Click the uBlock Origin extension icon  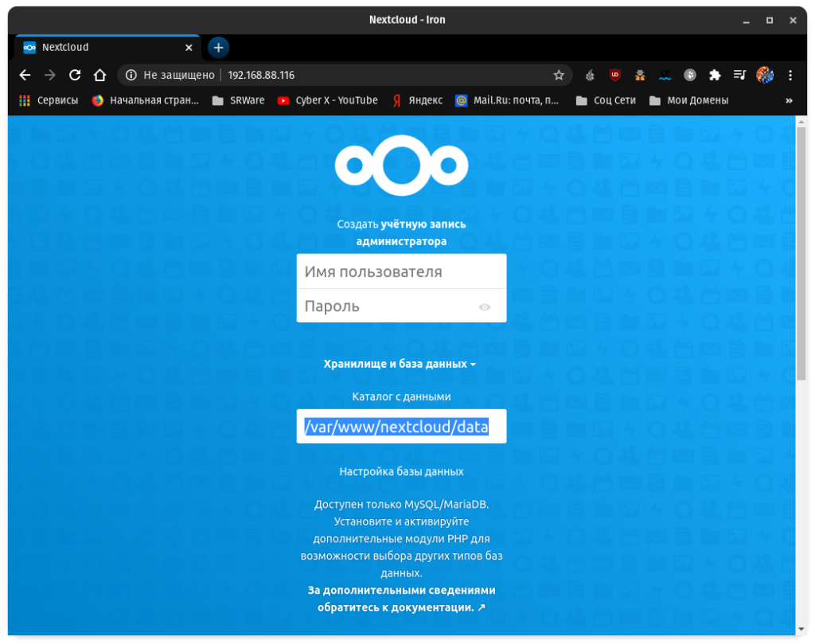pyautogui.click(x=614, y=75)
